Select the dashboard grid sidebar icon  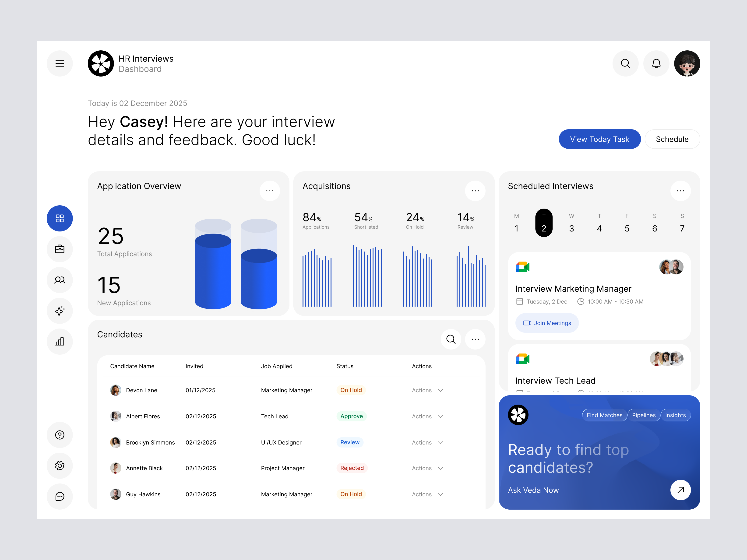pyautogui.click(x=60, y=218)
